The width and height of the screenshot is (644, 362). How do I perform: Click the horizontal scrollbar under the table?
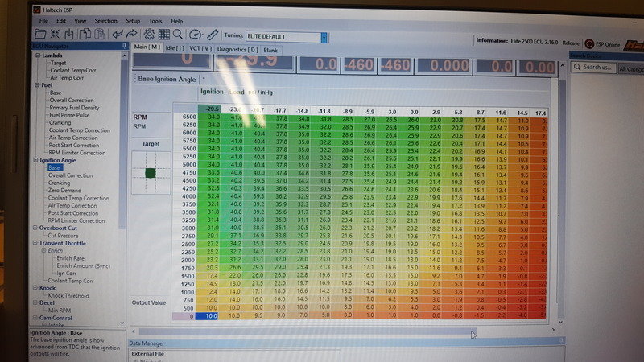pyautogui.click(x=308, y=331)
